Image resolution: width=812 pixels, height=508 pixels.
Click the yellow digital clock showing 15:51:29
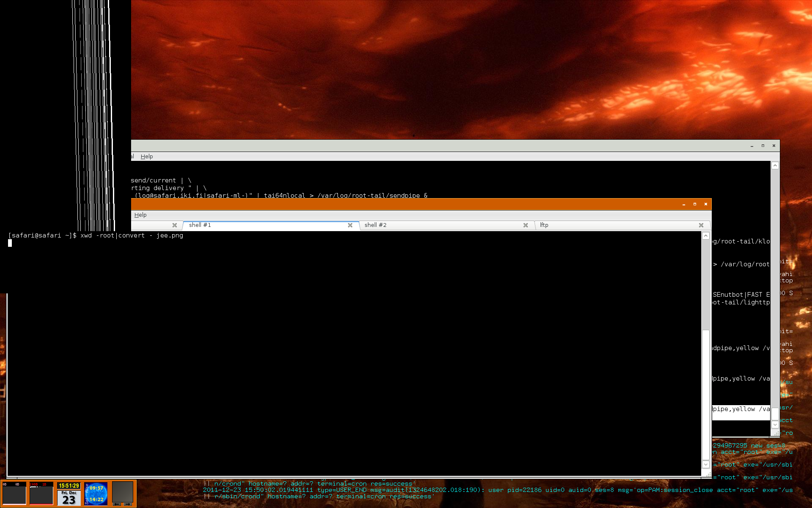pos(69,486)
